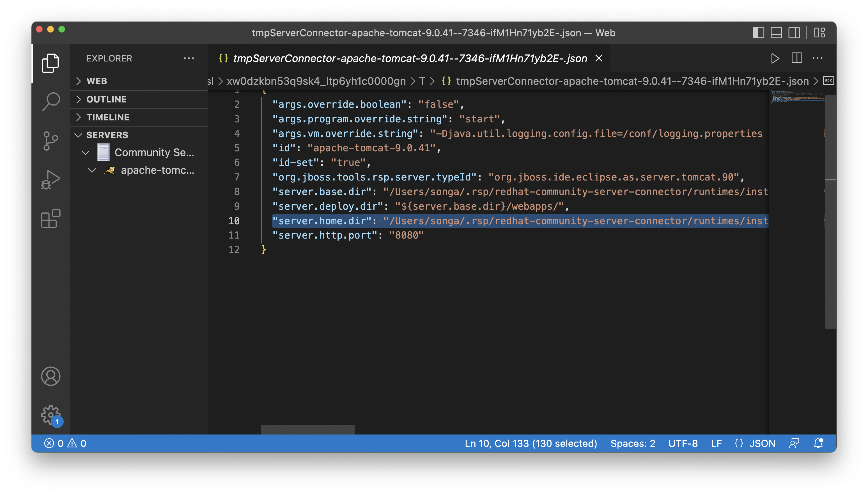Expand the OUTLINE section
The height and width of the screenshot is (494, 868).
click(x=106, y=99)
